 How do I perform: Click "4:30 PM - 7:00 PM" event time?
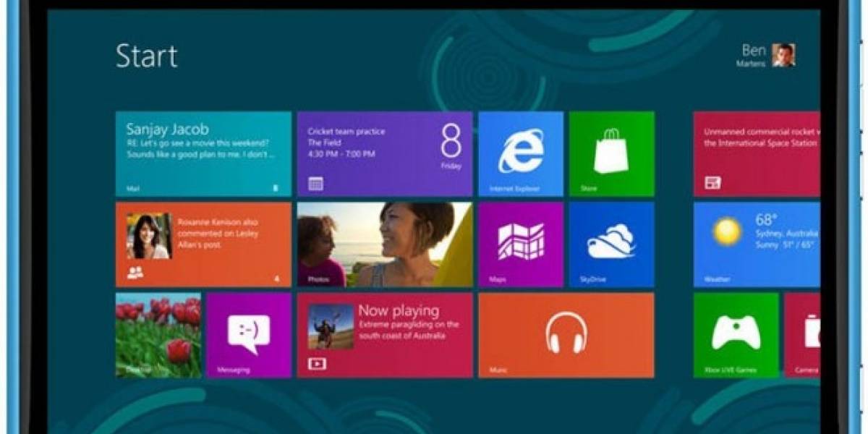click(341, 155)
